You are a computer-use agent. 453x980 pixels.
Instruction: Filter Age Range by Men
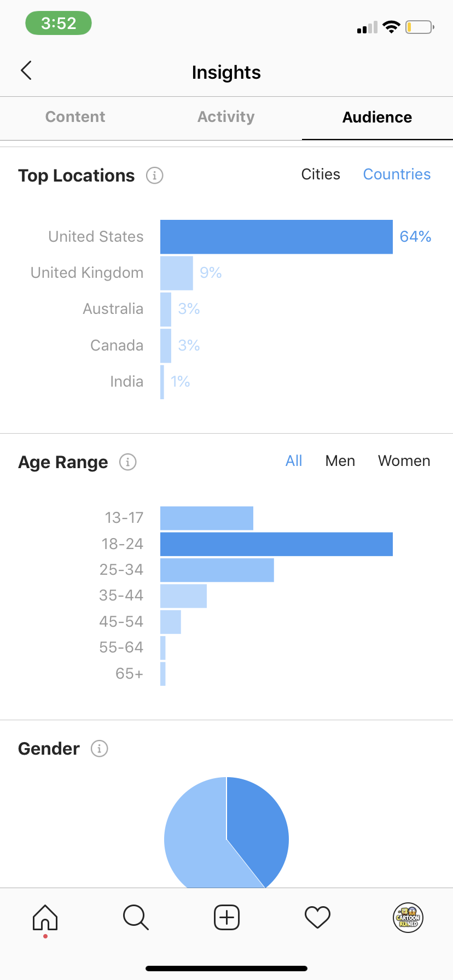340,461
